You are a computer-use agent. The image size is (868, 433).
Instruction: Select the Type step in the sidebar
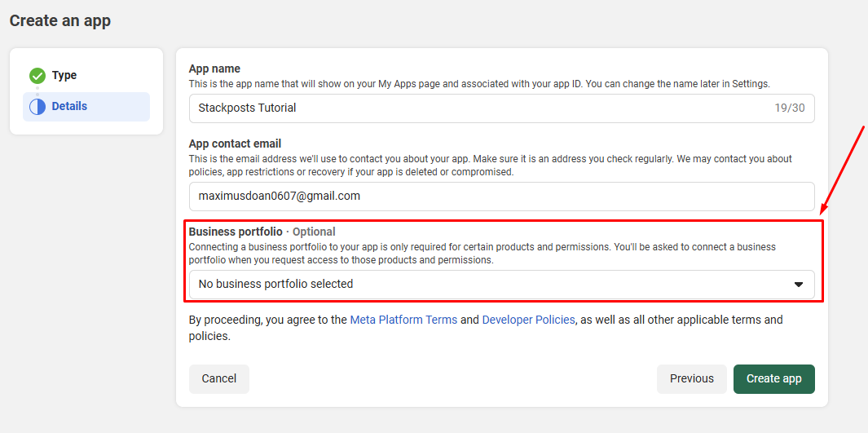(64, 76)
